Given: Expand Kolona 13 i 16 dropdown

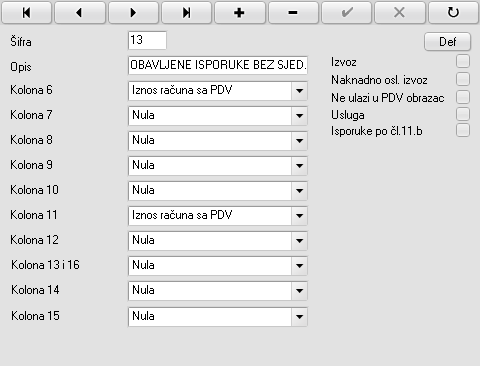Looking at the screenshot, I should coord(299,266).
